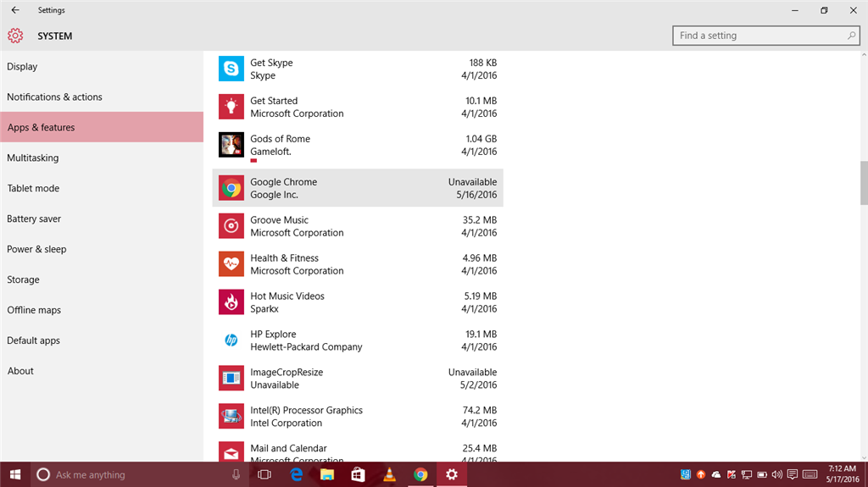Screen dimensions: 868x487
Task: Click the Find a setting search box
Action: [x=765, y=36]
